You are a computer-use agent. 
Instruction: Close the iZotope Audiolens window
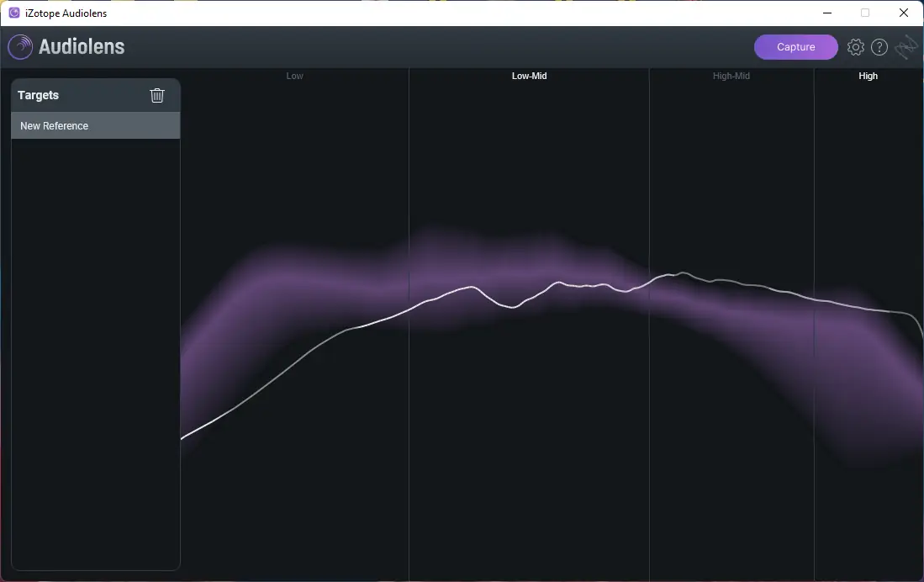(x=903, y=13)
